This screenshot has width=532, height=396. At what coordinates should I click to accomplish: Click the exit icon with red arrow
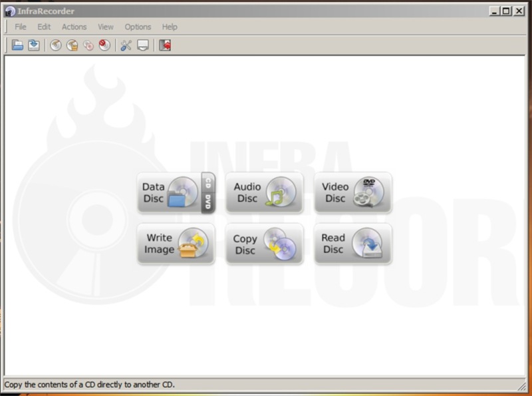tap(165, 45)
